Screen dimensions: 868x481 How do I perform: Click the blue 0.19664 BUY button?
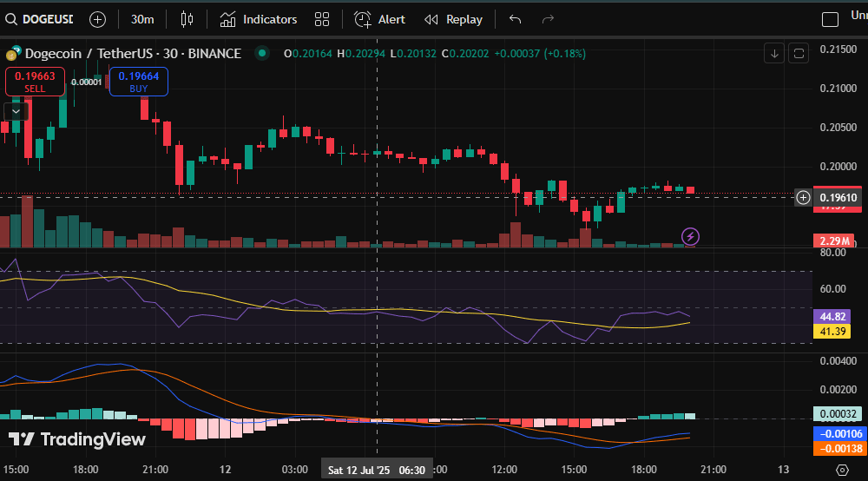[x=138, y=82]
